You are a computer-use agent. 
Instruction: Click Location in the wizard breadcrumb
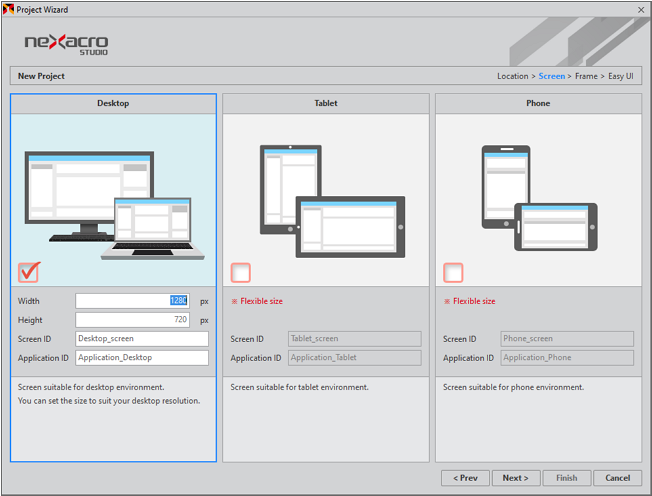click(512, 76)
